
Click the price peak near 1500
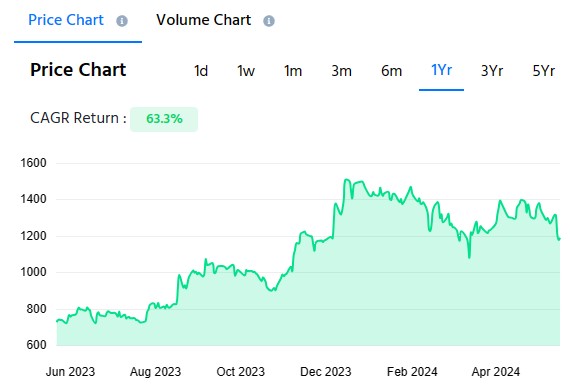point(346,180)
